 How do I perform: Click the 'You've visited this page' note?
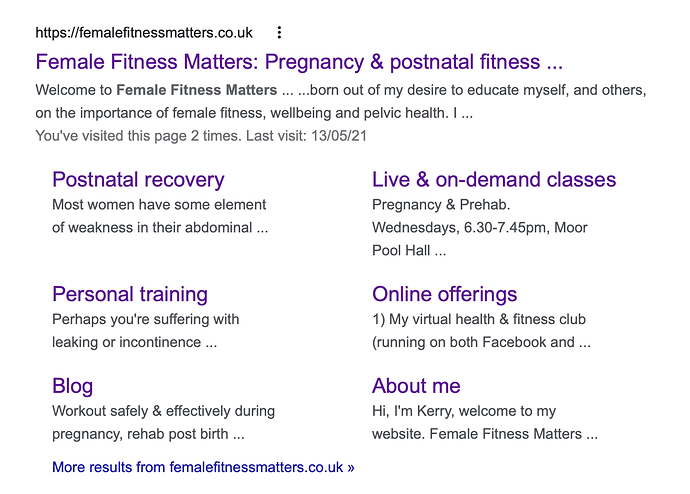click(201, 135)
